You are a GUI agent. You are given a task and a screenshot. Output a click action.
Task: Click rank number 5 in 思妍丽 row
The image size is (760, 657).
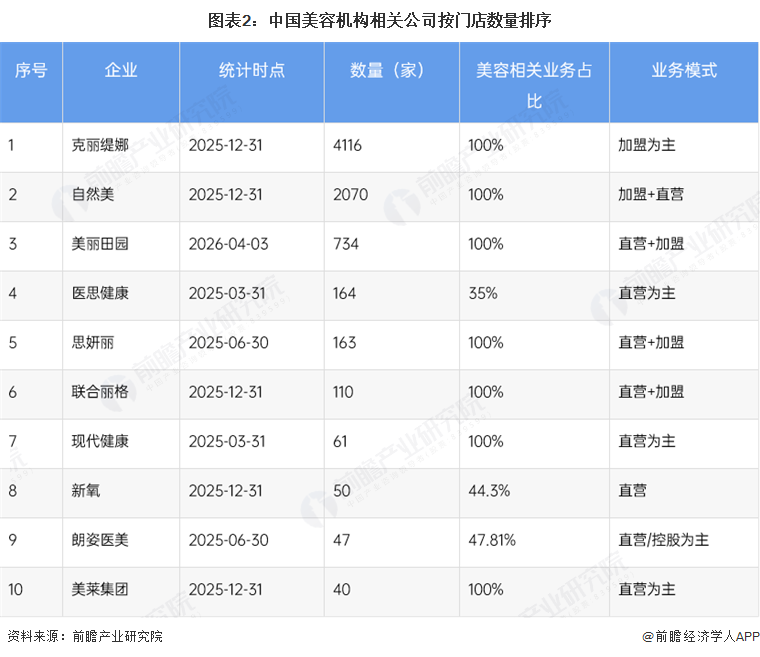pos(13,343)
